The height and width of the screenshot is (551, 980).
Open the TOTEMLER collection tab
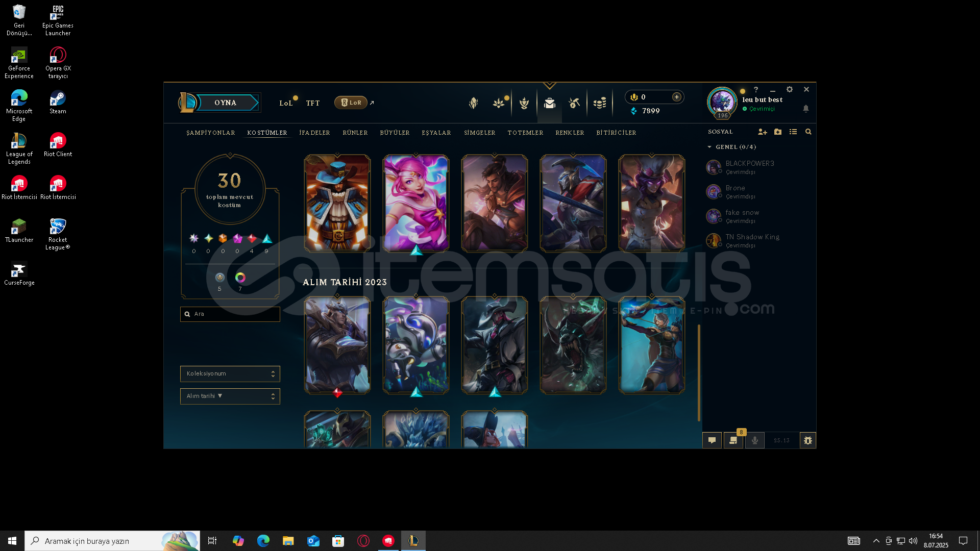tap(525, 133)
